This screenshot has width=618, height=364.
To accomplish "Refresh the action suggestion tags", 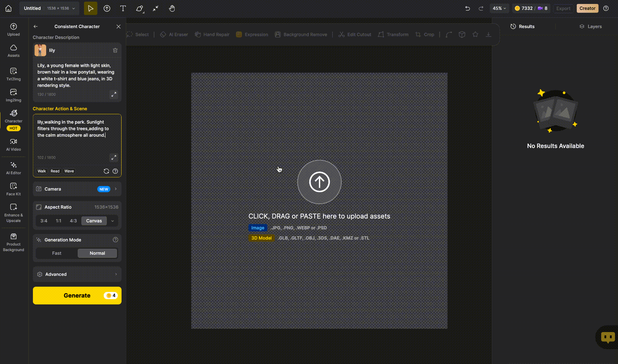I will point(106,171).
